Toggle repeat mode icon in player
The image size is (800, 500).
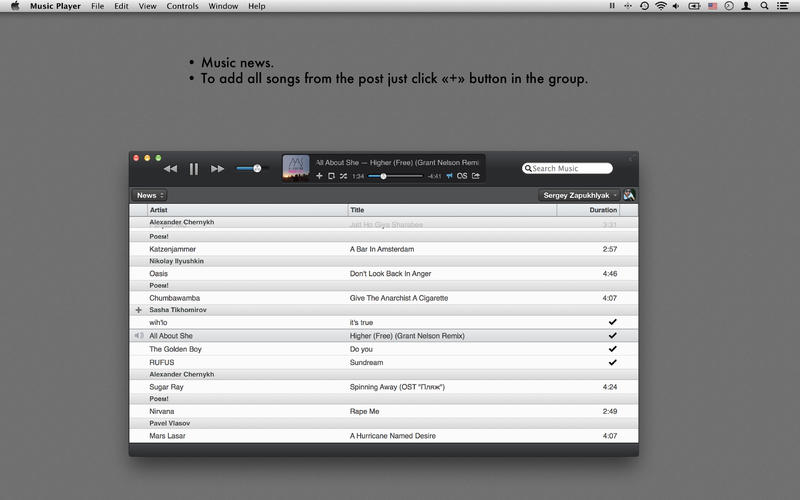click(x=332, y=176)
